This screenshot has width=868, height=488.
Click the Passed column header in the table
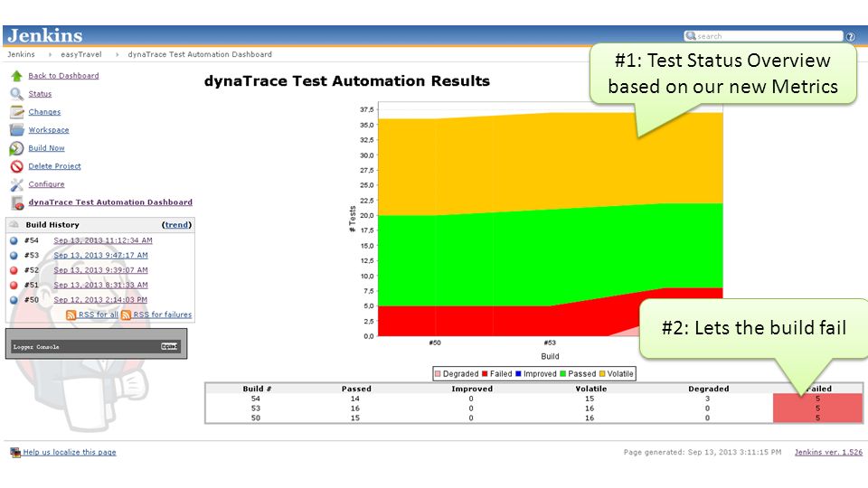tap(356, 389)
